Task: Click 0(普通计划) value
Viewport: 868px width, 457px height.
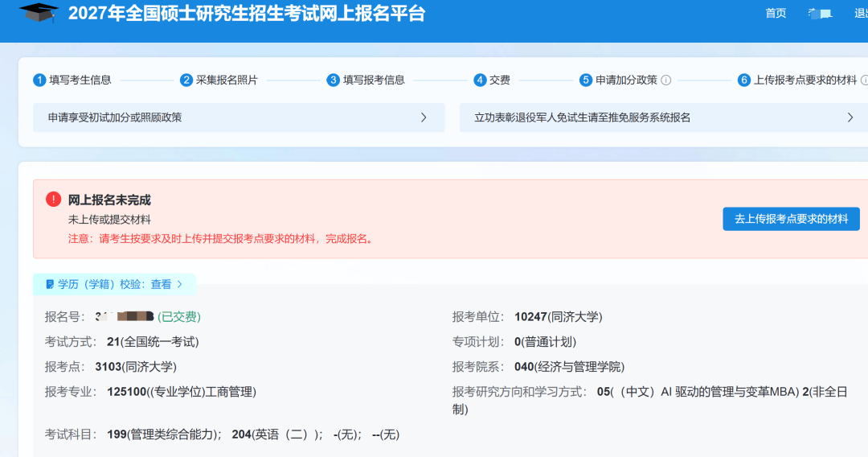Action: pos(545,342)
